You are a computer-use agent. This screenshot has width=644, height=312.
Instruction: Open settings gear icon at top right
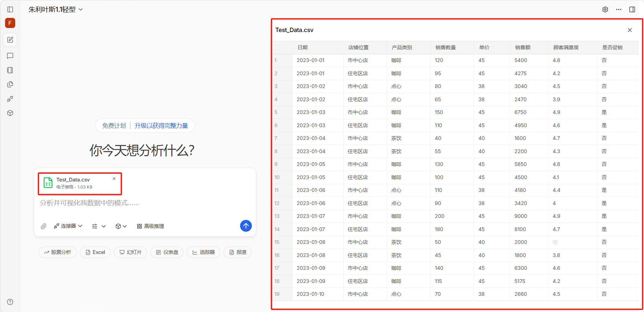coord(605,9)
